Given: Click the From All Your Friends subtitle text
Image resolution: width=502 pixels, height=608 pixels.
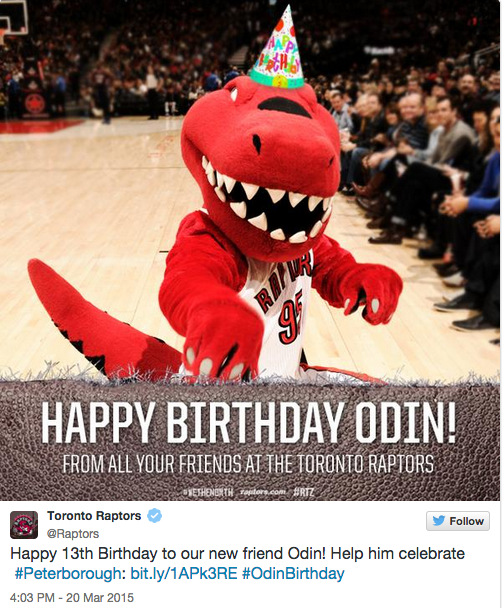Looking at the screenshot, I should pos(248,464).
